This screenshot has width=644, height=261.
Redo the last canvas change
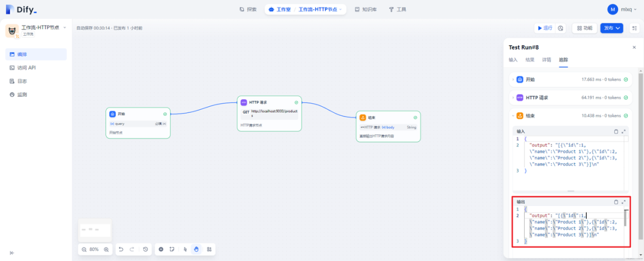coord(132,249)
